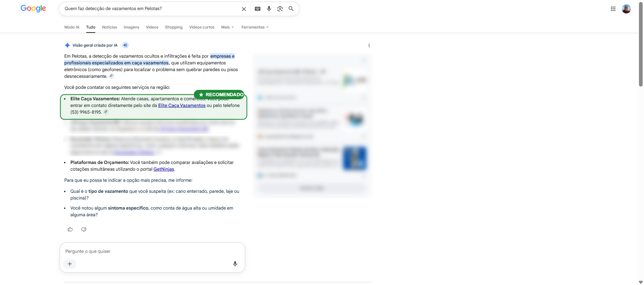Give thumbs down to the AI overview
This screenshot has height=285, width=644.
[x=84, y=229]
